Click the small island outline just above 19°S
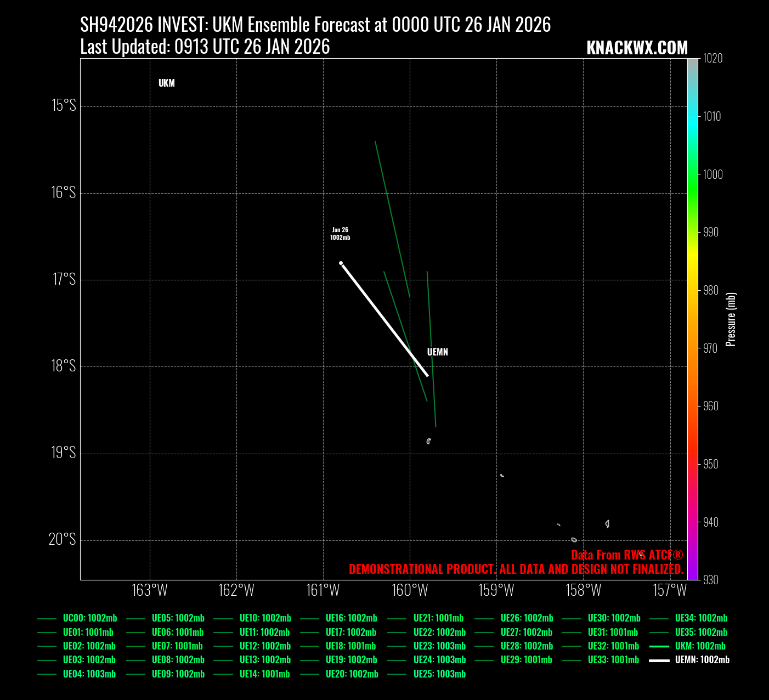This screenshot has height=700, width=769. [x=428, y=441]
